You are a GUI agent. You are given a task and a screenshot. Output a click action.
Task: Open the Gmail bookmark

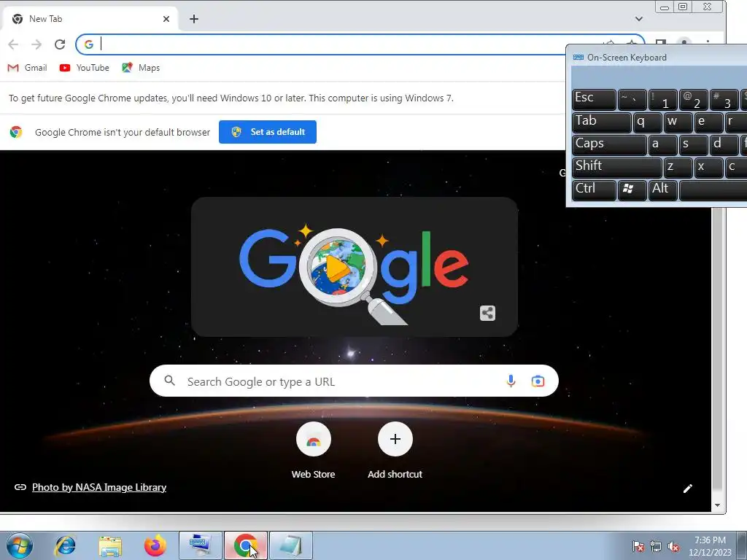pos(28,68)
